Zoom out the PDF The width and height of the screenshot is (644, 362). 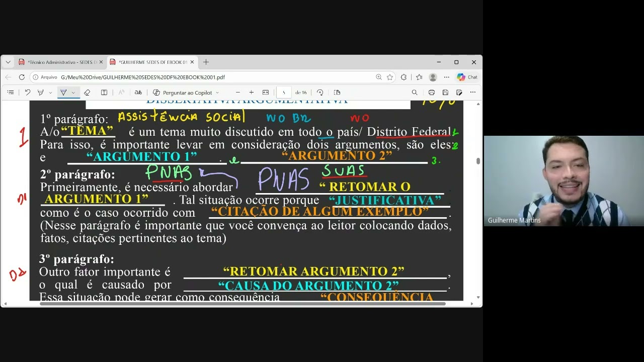238,93
